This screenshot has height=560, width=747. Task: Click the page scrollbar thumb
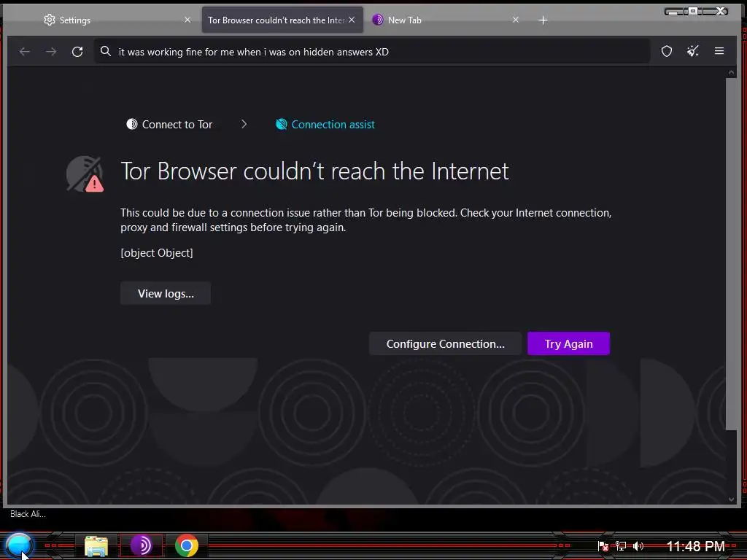[731, 253]
